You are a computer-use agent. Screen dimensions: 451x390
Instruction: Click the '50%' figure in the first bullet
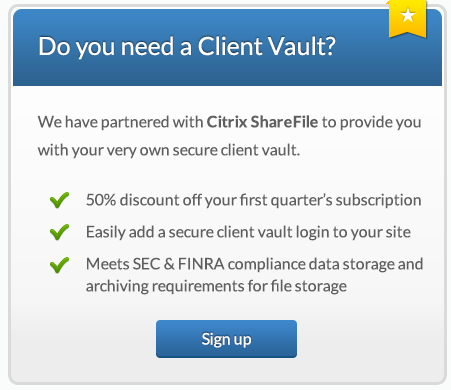[101, 200]
